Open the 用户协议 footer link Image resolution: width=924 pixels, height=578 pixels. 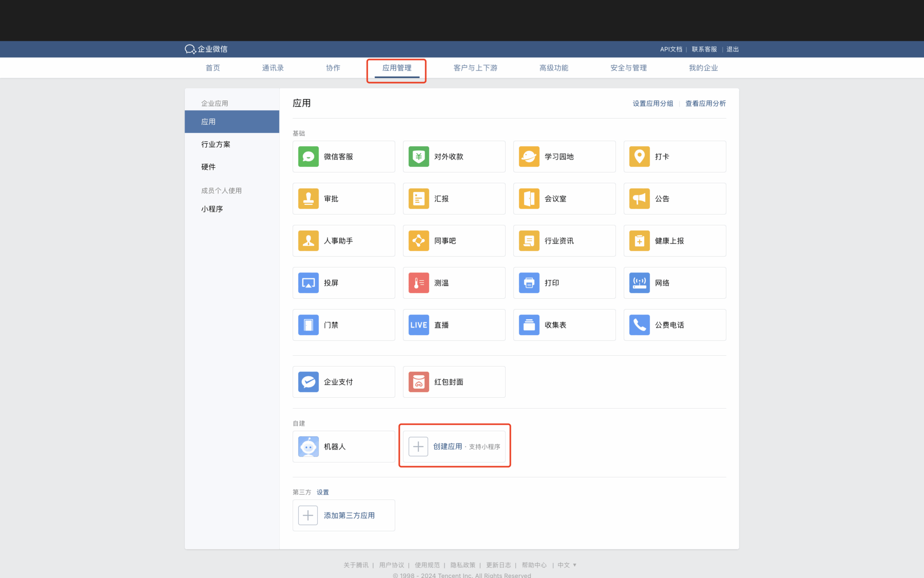click(x=392, y=565)
